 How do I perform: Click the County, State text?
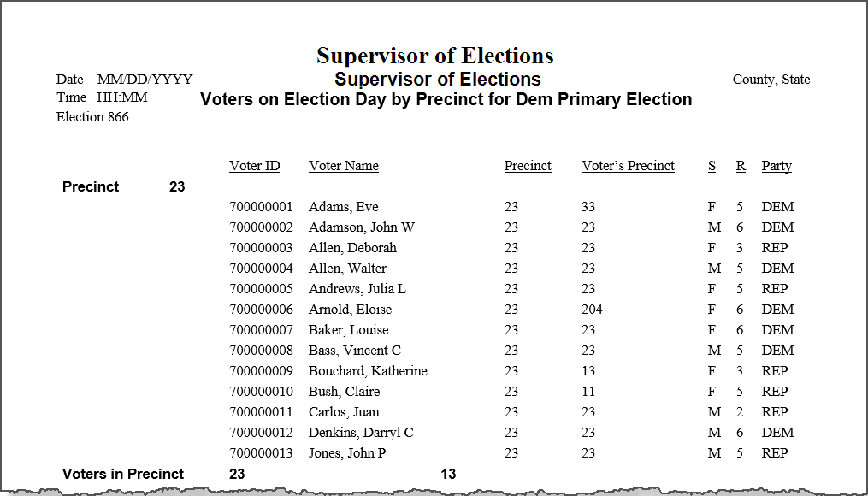pyautogui.click(x=771, y=80)
